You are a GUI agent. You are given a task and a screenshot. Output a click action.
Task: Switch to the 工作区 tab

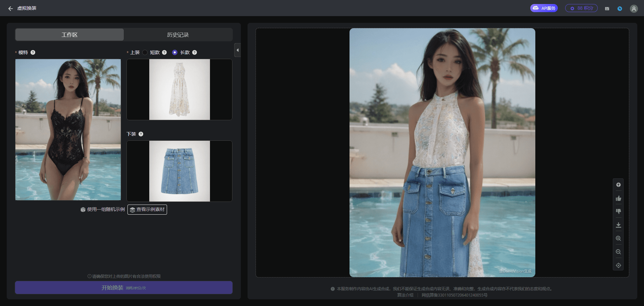(x=69, y=35)
